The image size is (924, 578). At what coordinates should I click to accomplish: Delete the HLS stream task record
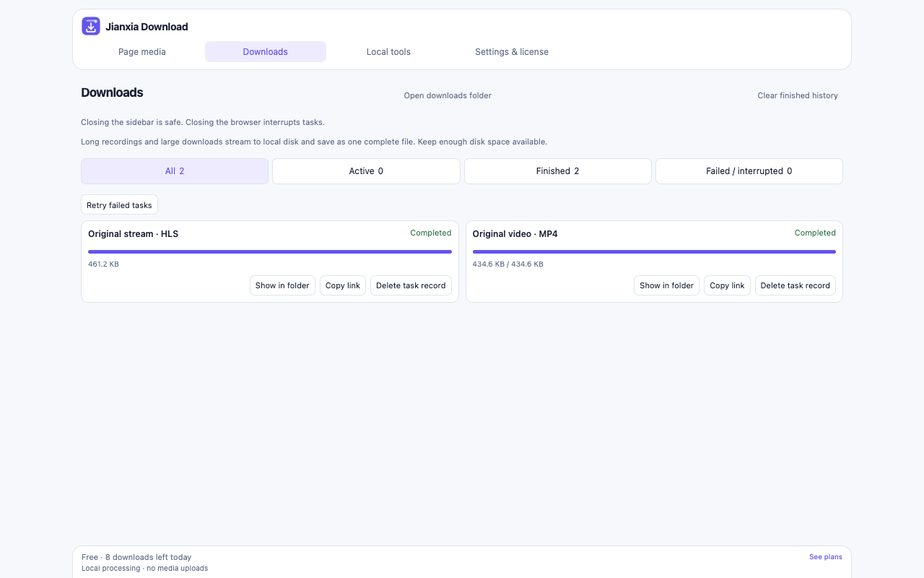click(411, 285)
